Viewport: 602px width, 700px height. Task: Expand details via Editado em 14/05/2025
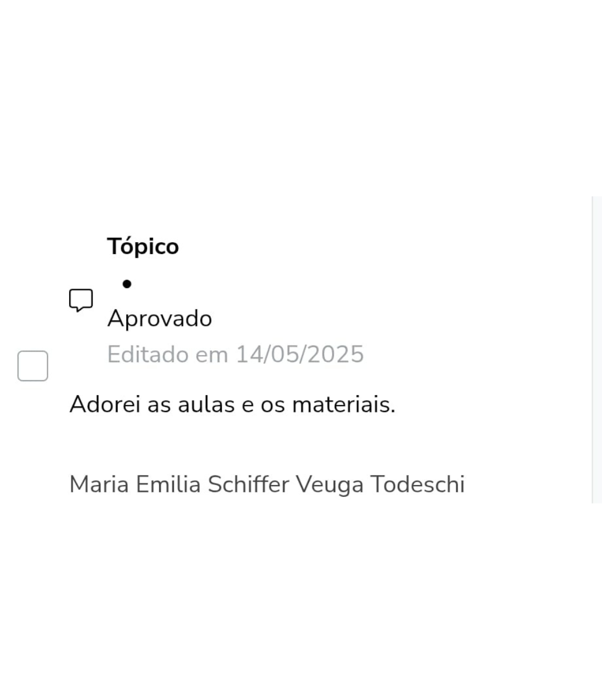pyautogui.click(x=235, y=354)
